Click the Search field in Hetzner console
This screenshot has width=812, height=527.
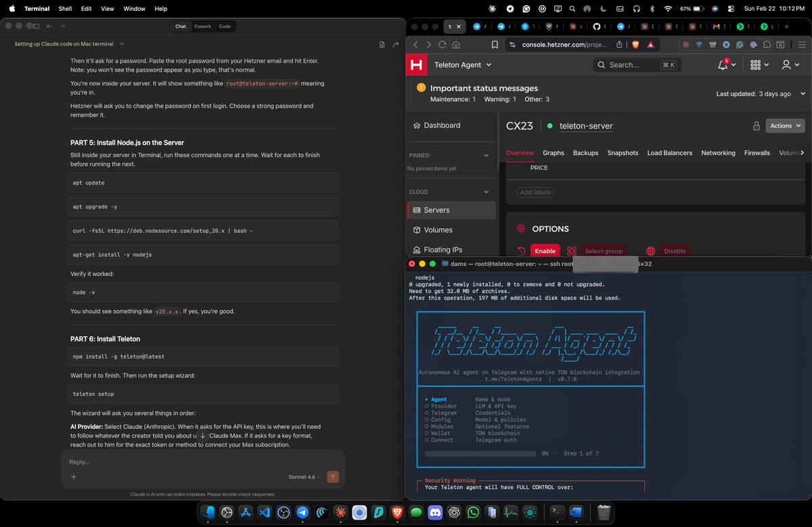click(637, 65)
